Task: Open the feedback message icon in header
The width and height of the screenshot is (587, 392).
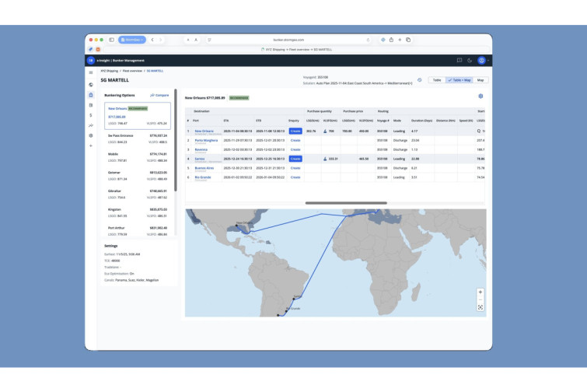Action: pos(459,61)
